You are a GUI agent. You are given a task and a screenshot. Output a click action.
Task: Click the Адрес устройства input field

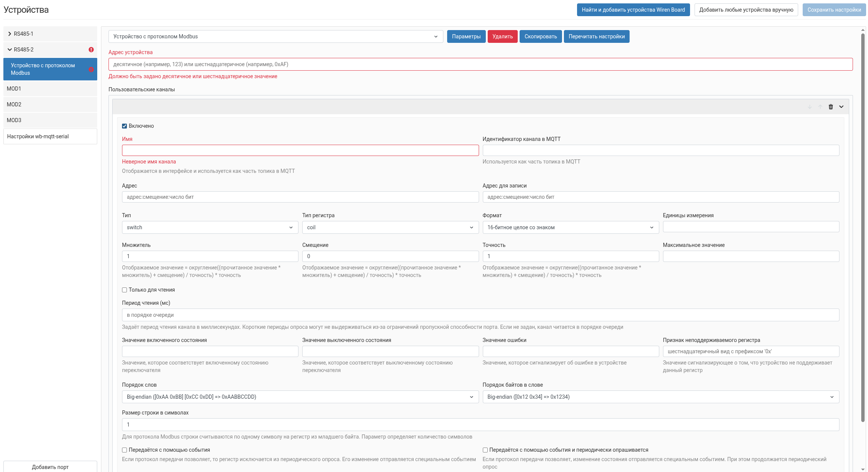coord(481,64)
